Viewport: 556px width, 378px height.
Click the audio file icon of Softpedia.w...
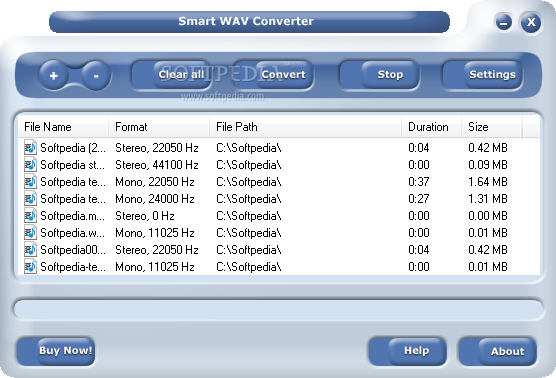tap(30, 233)
